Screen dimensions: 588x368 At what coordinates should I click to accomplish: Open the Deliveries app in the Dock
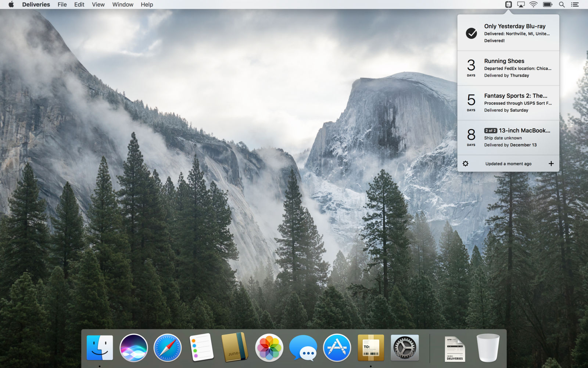(371, 347)
